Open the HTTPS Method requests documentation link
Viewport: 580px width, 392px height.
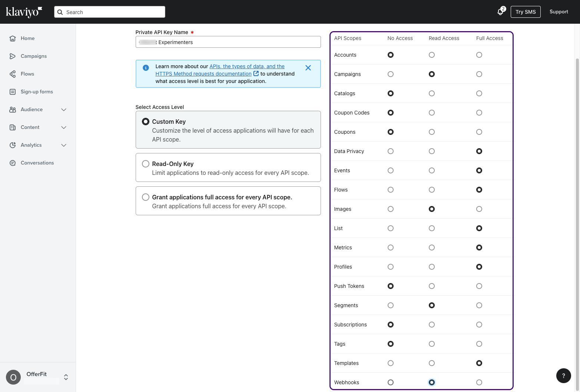coord(203,73)
